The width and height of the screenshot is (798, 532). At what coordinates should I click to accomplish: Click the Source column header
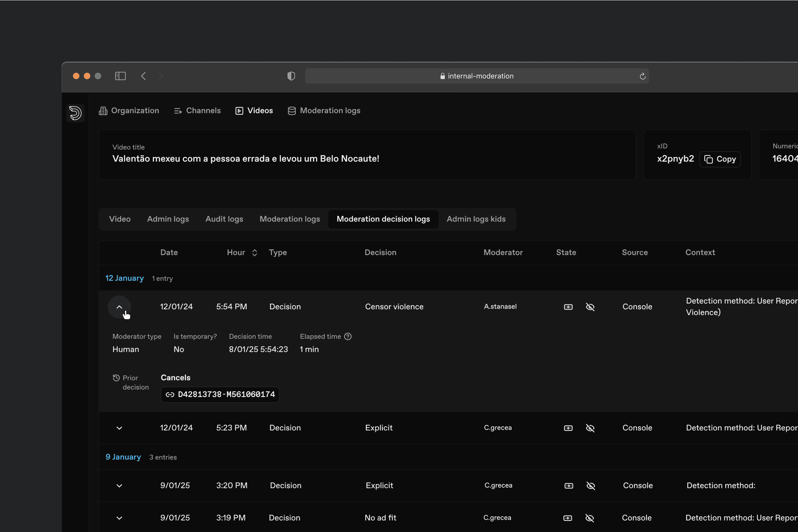pyautogui.click(x=635, y=252)
